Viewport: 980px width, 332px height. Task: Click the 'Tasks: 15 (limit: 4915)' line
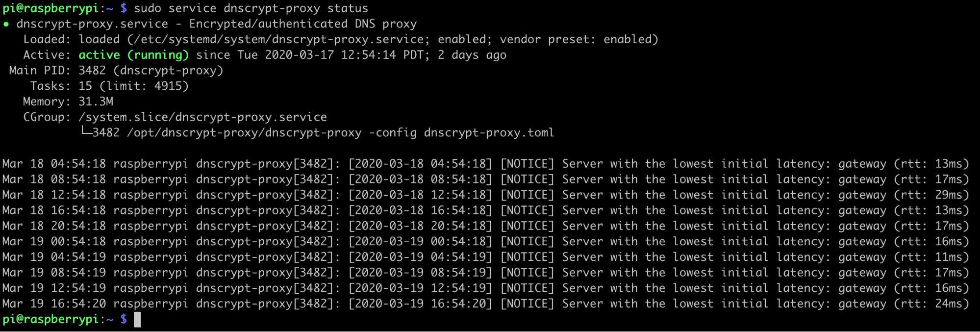click(109, 86)
